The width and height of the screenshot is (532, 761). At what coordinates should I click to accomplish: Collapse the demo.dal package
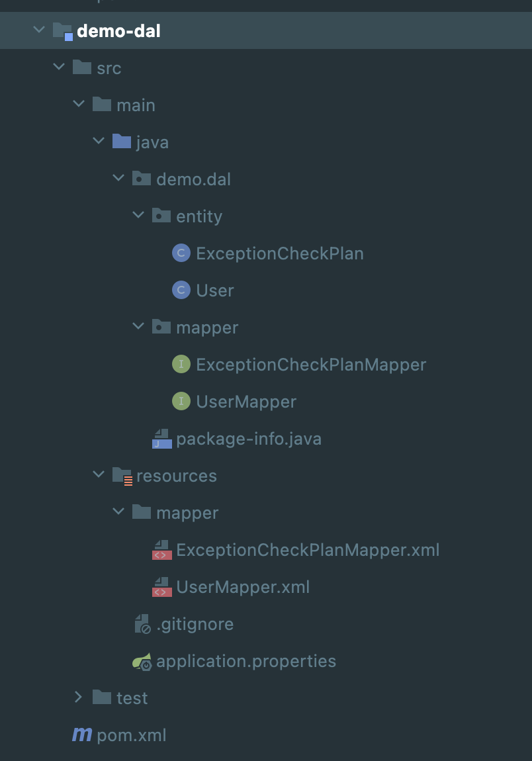(118, 179)
